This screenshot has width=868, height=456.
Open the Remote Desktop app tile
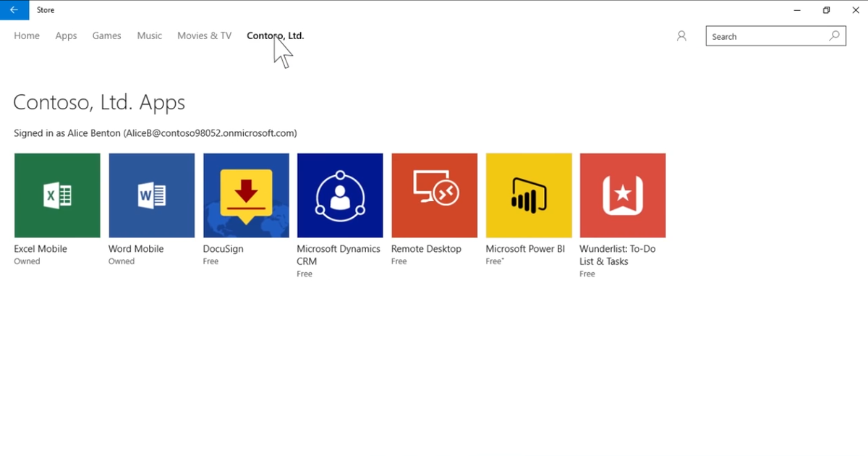(434, 195)
